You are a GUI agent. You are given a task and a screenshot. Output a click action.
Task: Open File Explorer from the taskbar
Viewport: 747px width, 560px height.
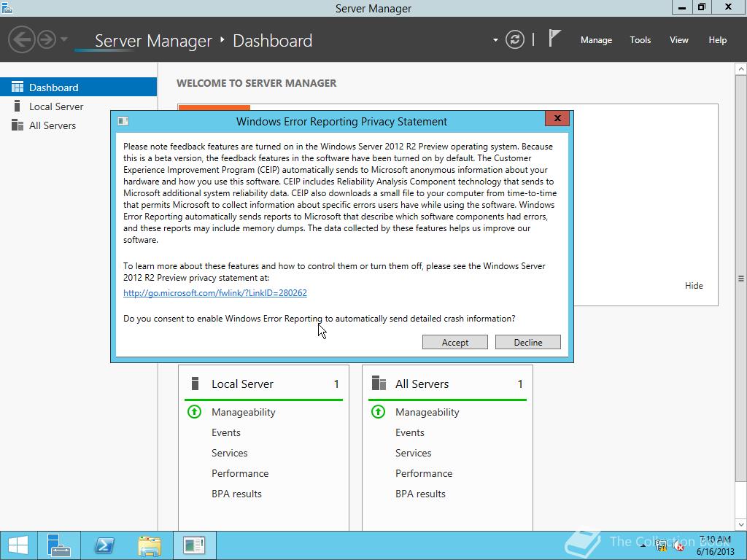coord(150,545)
